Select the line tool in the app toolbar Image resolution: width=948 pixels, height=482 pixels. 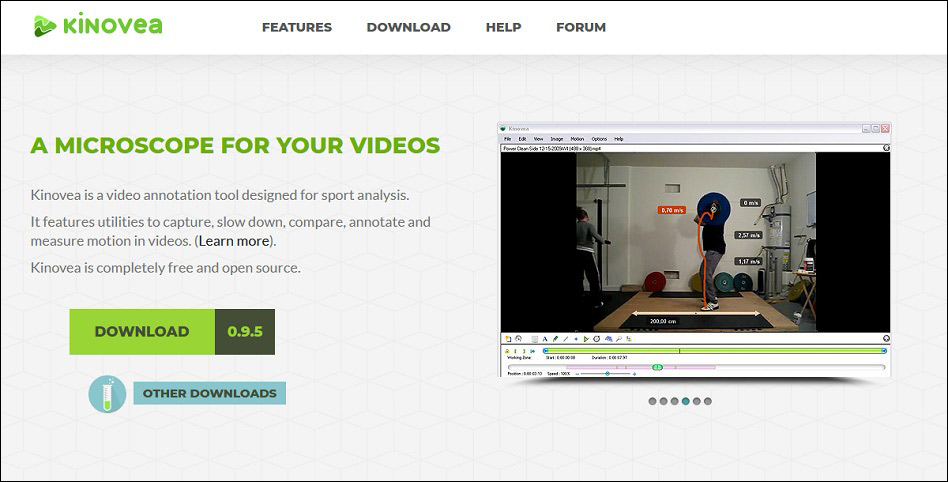click(566, 339)
